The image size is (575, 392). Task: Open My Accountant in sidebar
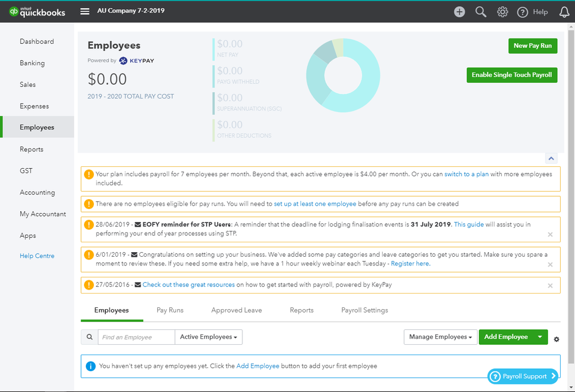[x=43, y=214]
